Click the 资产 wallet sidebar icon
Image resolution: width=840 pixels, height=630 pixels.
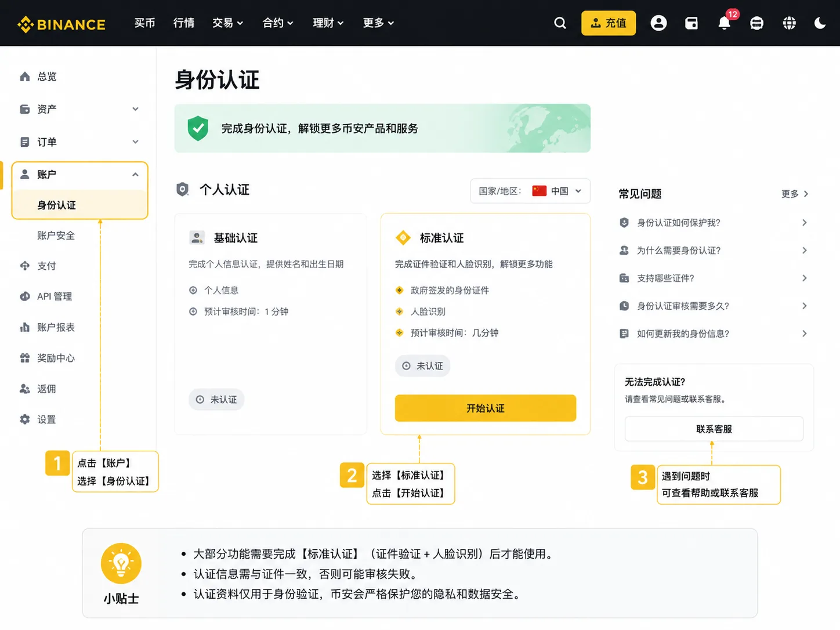point(24,109)
